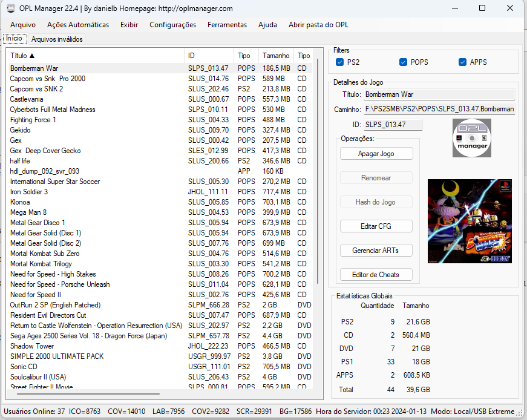This screenshot has width=527, height=420.
Task: Click the Gerenciar ARTs button
Action: pos(376,251)
